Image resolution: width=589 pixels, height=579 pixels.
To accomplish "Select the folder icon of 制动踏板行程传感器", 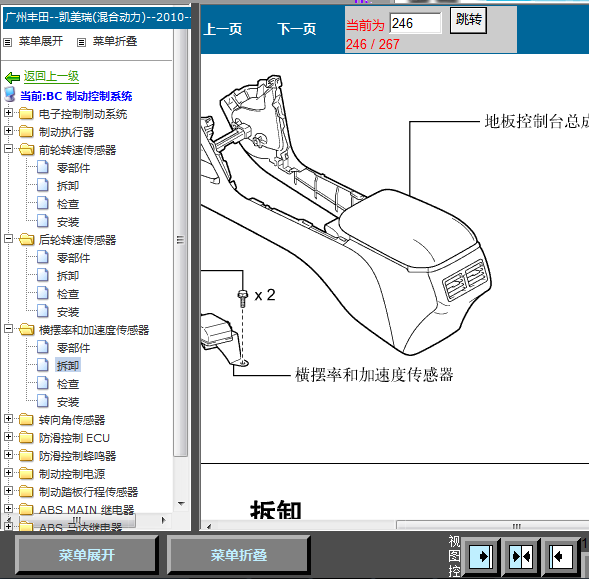I will tap(26, 491).
